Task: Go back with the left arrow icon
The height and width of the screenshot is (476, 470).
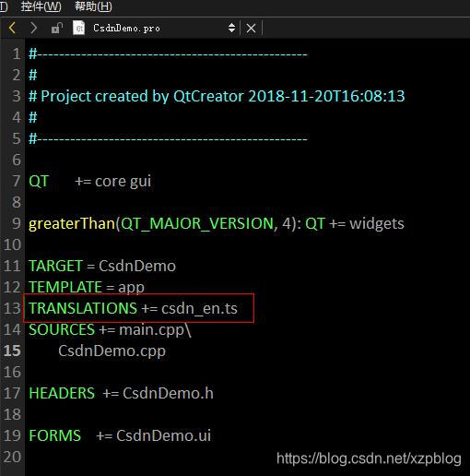Action: (12, 28)
